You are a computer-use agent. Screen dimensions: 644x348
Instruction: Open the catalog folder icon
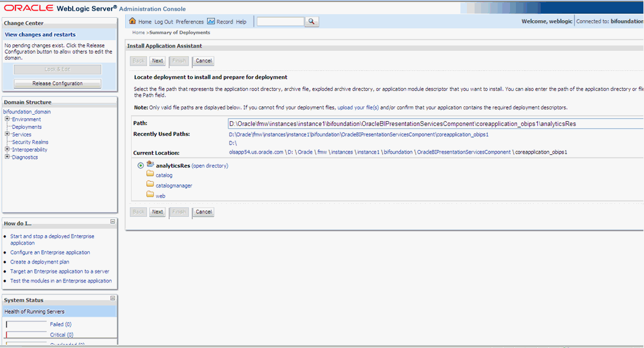(x=150, y=174)
